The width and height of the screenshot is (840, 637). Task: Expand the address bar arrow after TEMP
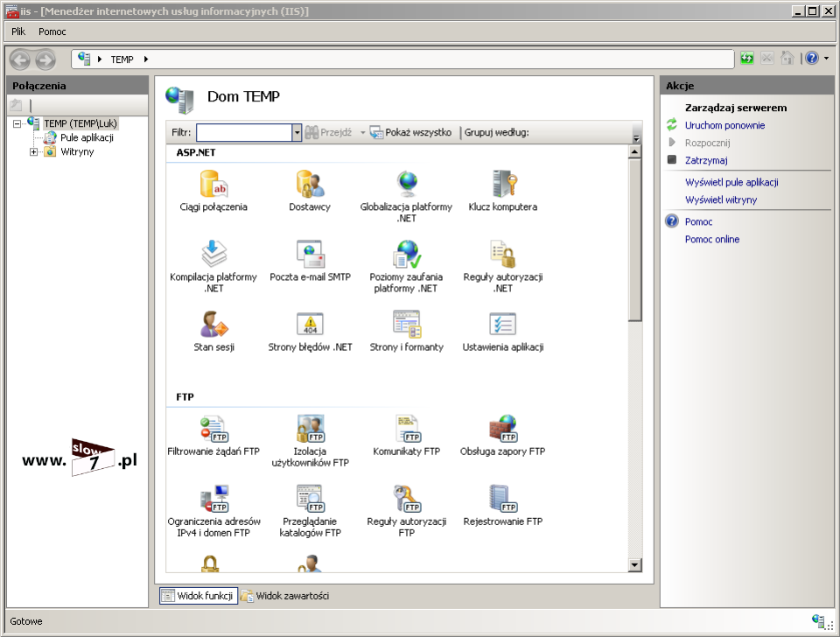point(146,59)
